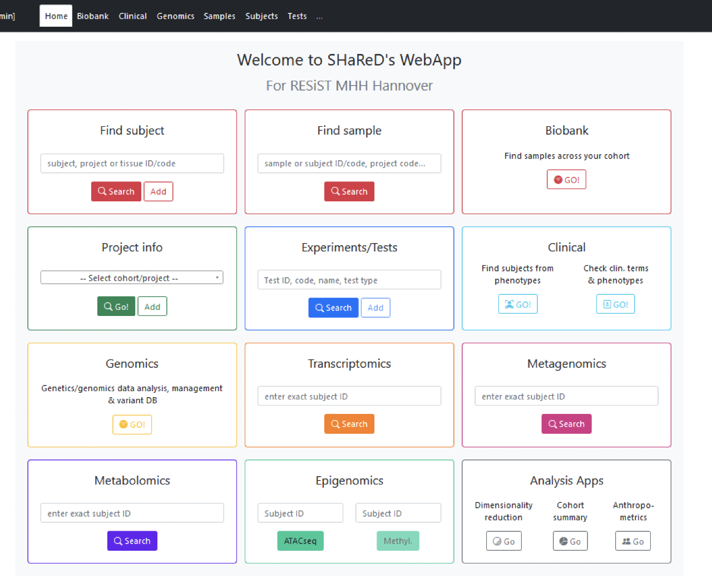Click magenta Search in Metagenomics
The height and width of the screenshot is (588, 712).
pos(566,424)
